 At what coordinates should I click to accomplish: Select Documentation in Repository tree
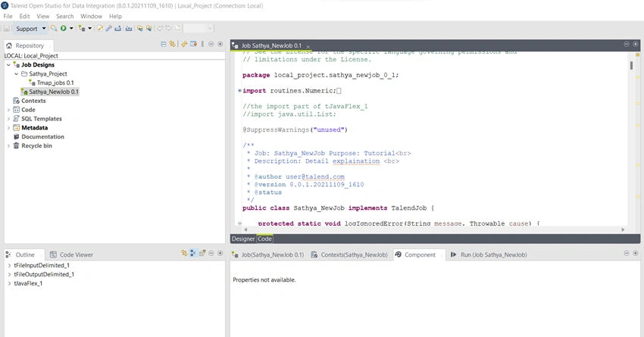[39, 137]
